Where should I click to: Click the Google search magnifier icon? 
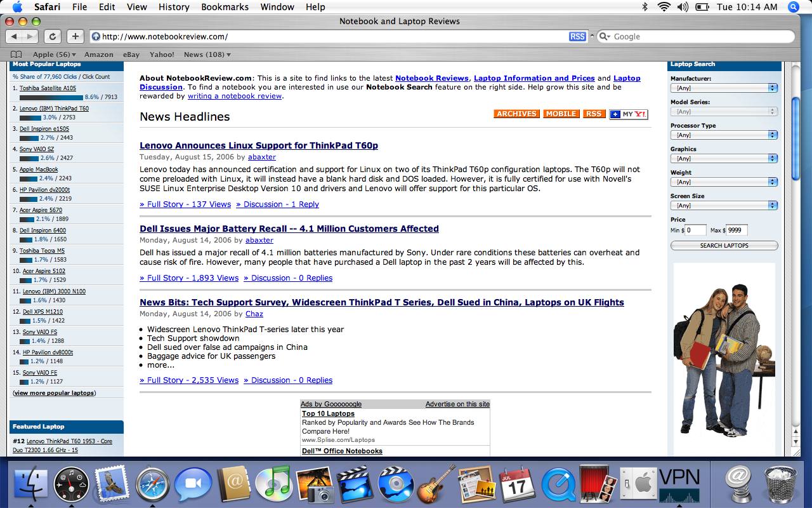click(605, 36)
